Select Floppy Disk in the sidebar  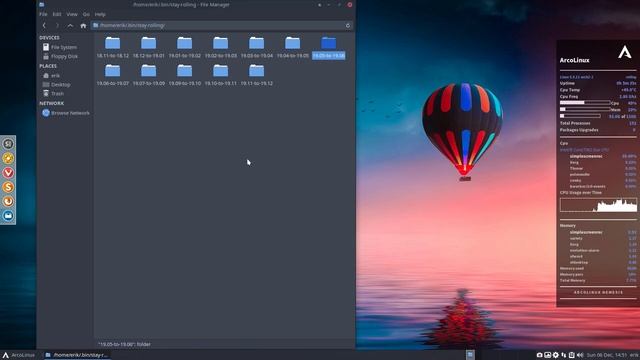60,56
